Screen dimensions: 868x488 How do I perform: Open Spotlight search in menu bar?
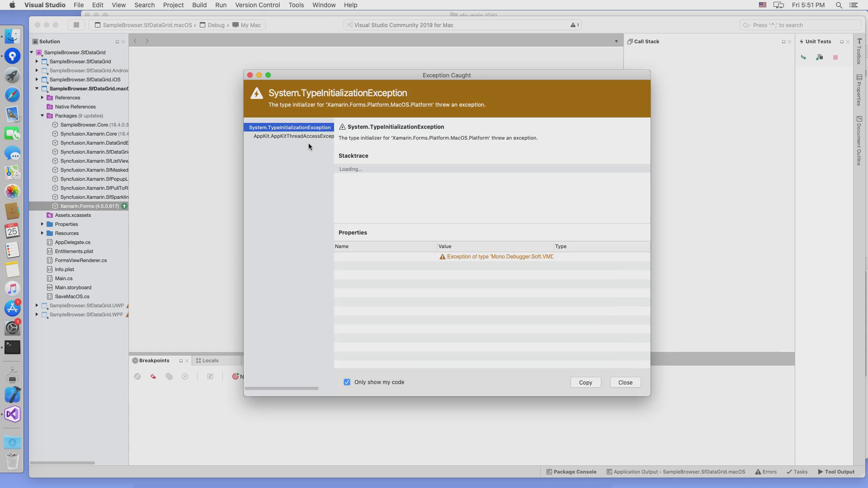839,5
